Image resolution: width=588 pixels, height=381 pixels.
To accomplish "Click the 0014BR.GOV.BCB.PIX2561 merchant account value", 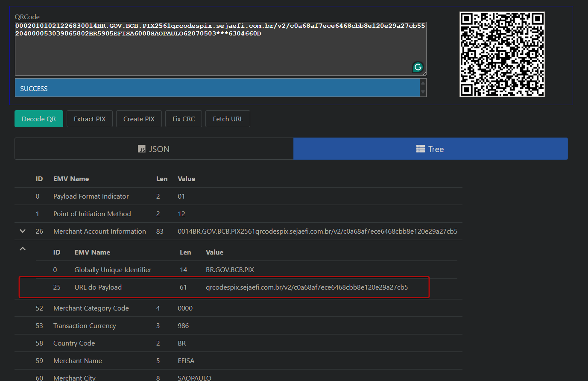I will click(317, 231).
